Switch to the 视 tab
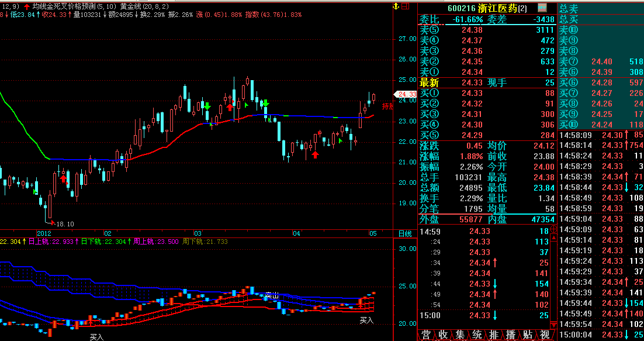The width and height of the screenshot is (644, 341). pos(545,335)
